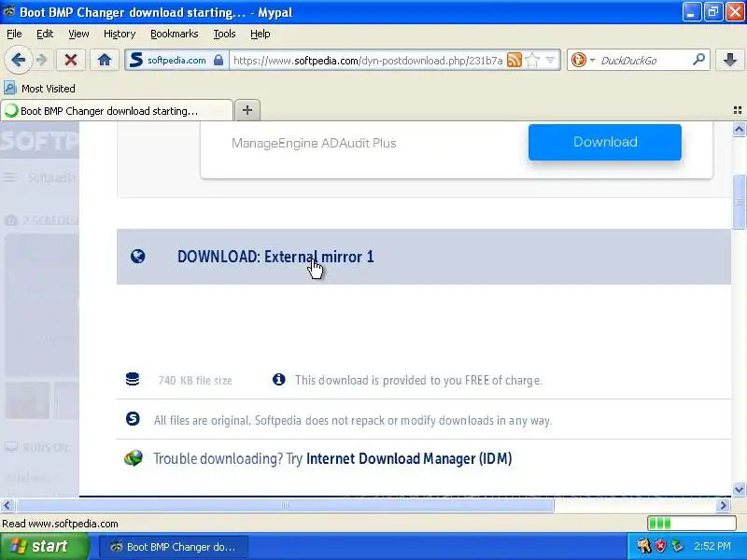Image resolution: width=747 pixels, height=560 pixels.
Task: Open the Most Visited bookmarks folder
Action: click(x=40, y=88)
